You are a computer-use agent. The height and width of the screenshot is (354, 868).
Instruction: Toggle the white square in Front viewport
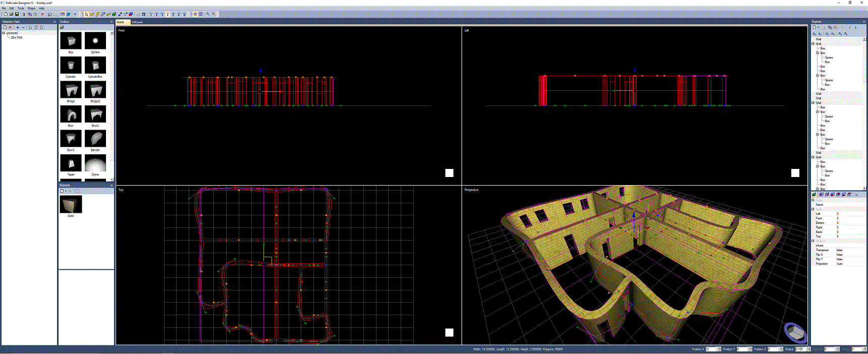pyautogui.click(x=449, y=173)
